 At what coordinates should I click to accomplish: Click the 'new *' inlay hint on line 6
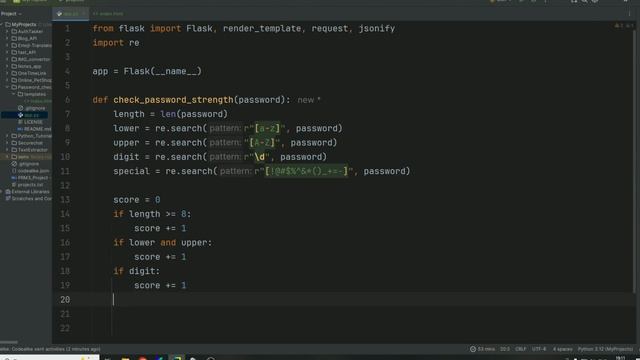point(309,100)
